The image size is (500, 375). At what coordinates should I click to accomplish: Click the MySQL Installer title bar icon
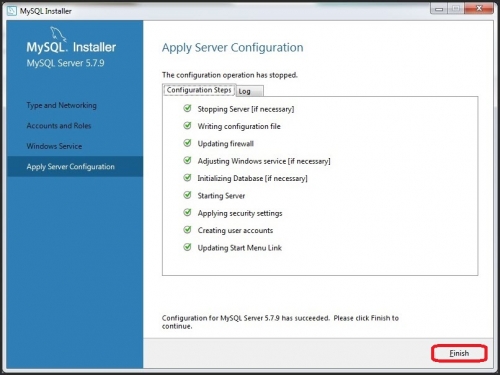click(12, 11)
